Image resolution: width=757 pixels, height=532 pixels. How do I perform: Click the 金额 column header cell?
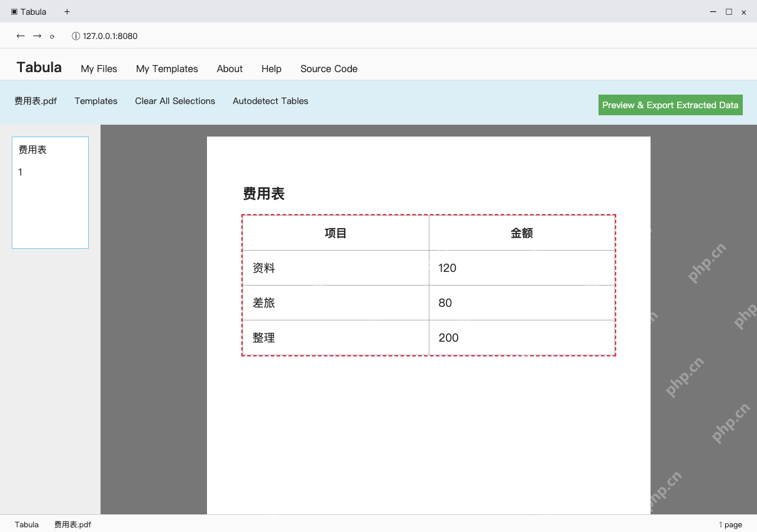[522, 233]
